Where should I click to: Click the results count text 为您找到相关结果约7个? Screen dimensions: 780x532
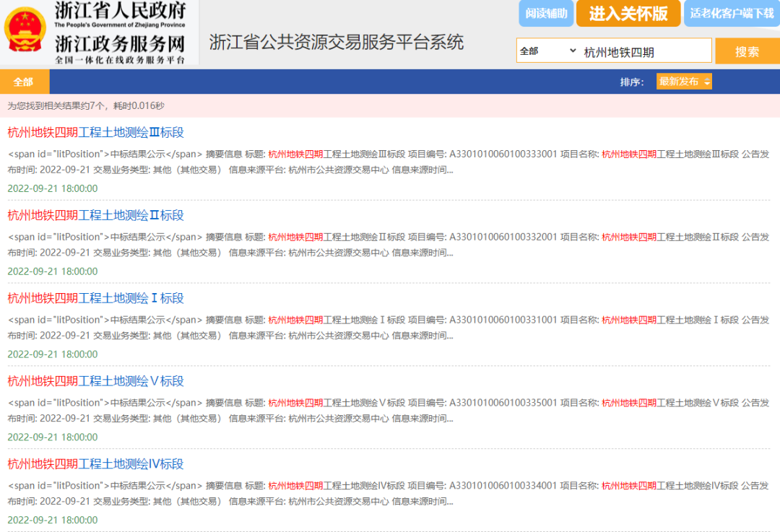pyautogui.click(x=57, y=106)
